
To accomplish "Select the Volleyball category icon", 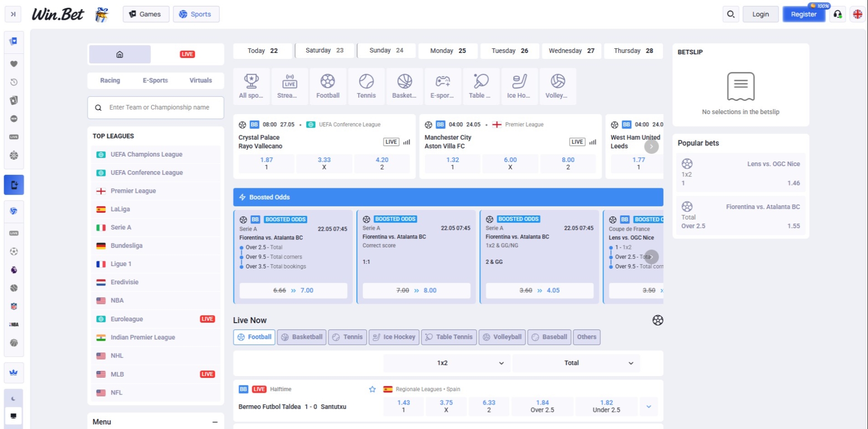I will coord(557,86).
